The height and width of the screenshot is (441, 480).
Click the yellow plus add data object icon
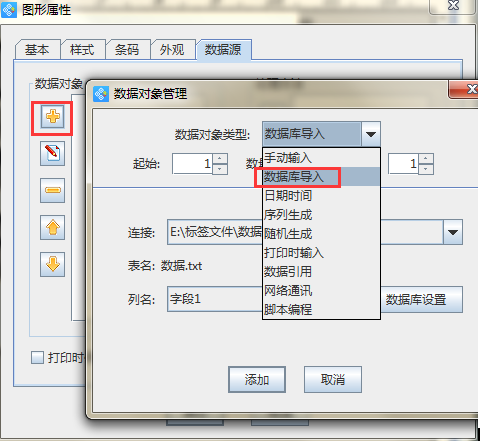(52, 117)
